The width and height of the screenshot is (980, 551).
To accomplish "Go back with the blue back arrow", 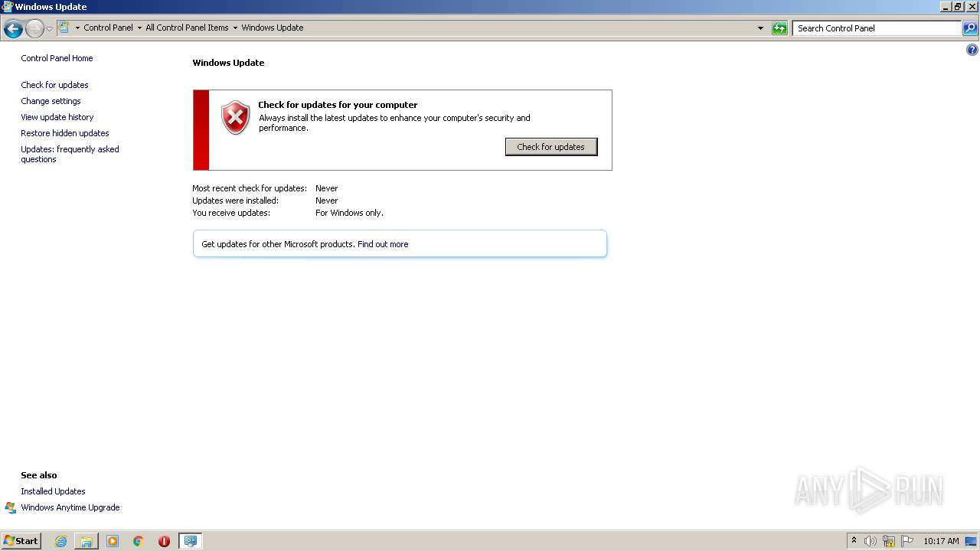I will coord(13,29).
